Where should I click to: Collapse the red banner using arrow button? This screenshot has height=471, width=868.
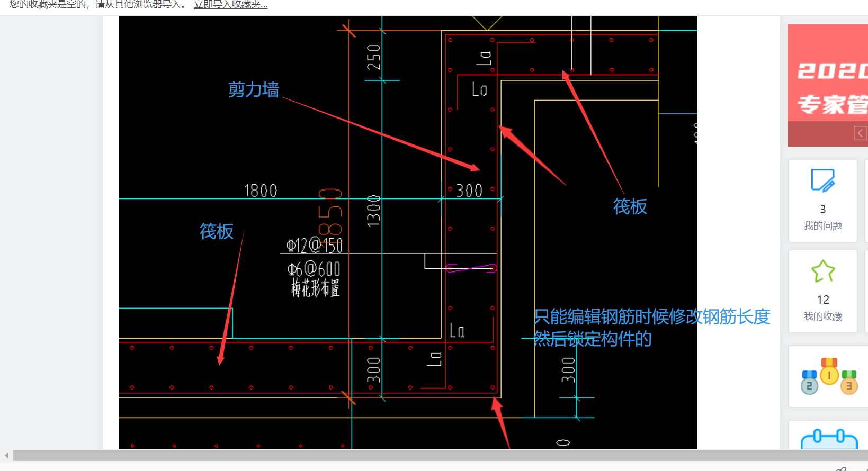[x=861, y=133]
